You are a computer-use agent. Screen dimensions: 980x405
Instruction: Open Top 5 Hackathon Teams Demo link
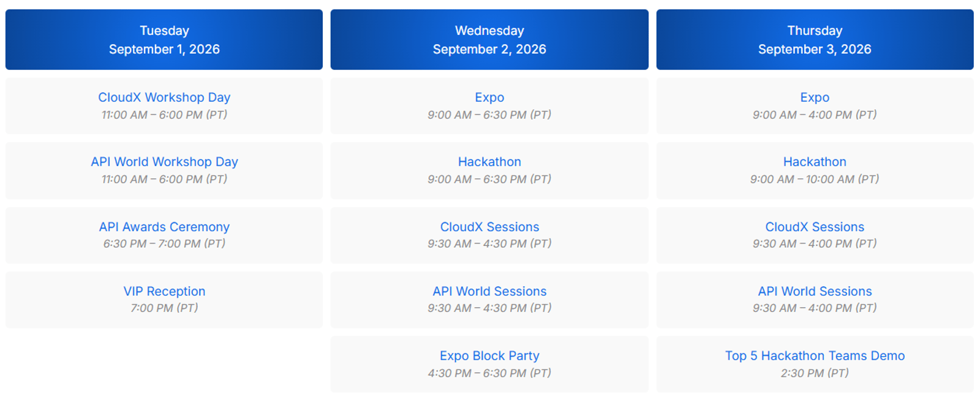click(x=815, y=355)
